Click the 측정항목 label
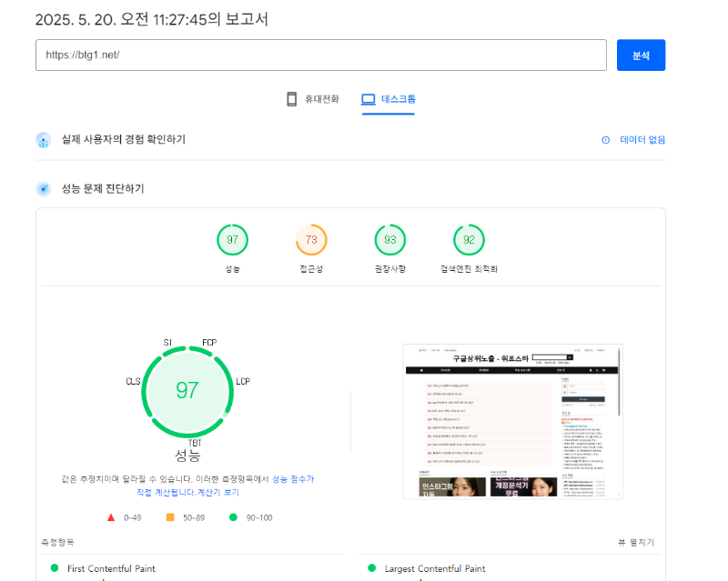 [57, 543]
